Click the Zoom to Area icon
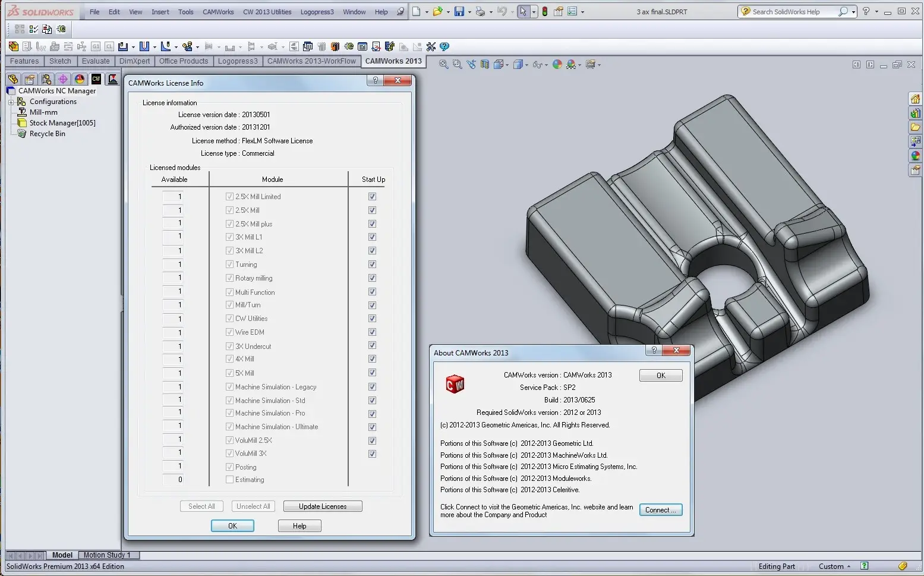Image resolution: width=924 pixels, height=576 pixels. 457,64
